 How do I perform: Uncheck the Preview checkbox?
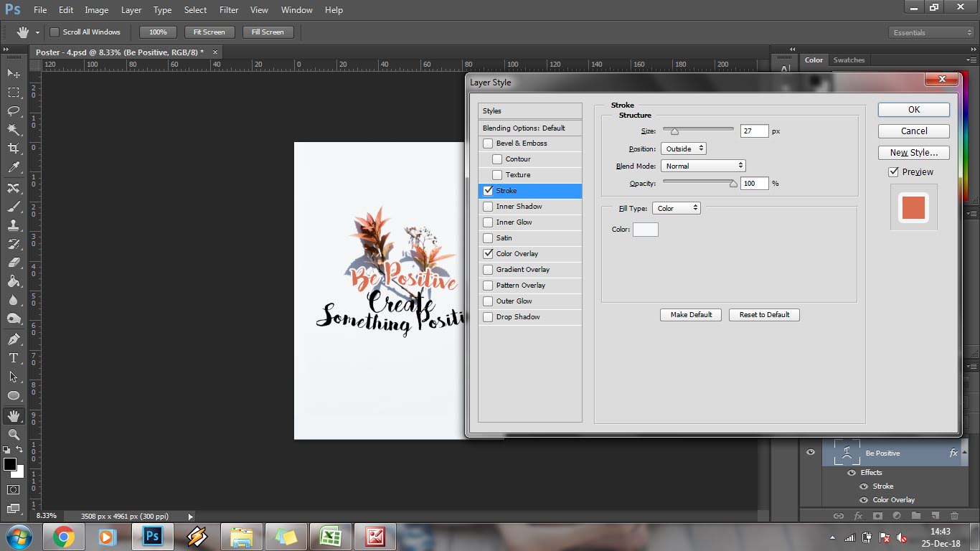click(x=893, y=172)
